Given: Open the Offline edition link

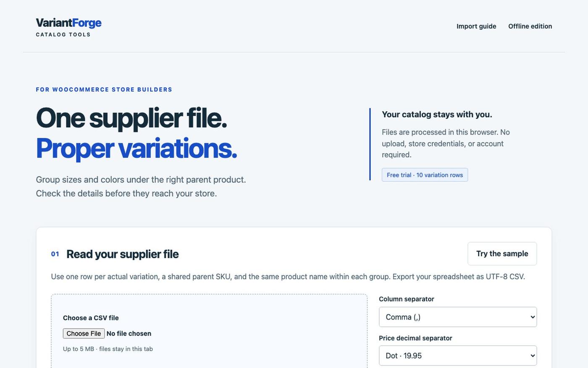Looking at the screenshot, I should click(530, 26).
